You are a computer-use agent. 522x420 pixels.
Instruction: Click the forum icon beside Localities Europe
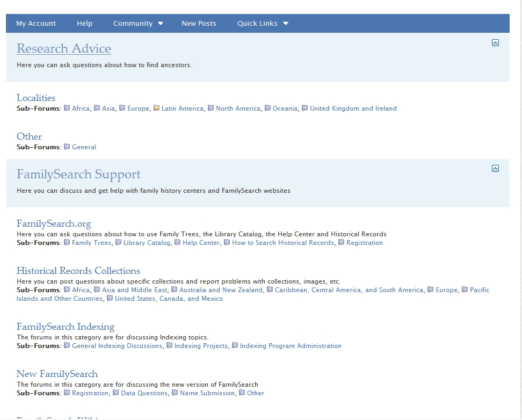tap(122, 108)
